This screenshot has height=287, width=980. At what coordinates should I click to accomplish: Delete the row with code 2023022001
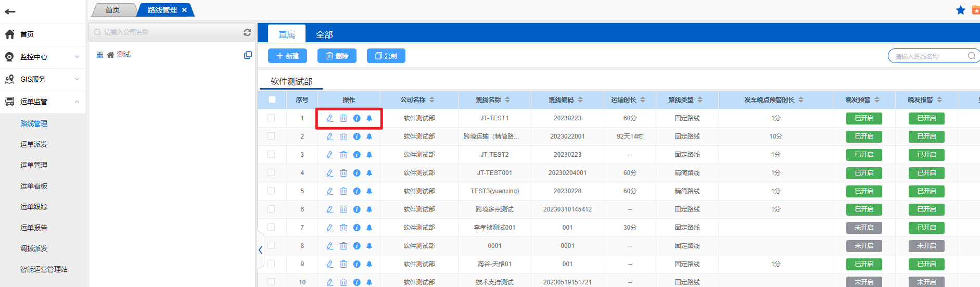[x=343, y=136]
